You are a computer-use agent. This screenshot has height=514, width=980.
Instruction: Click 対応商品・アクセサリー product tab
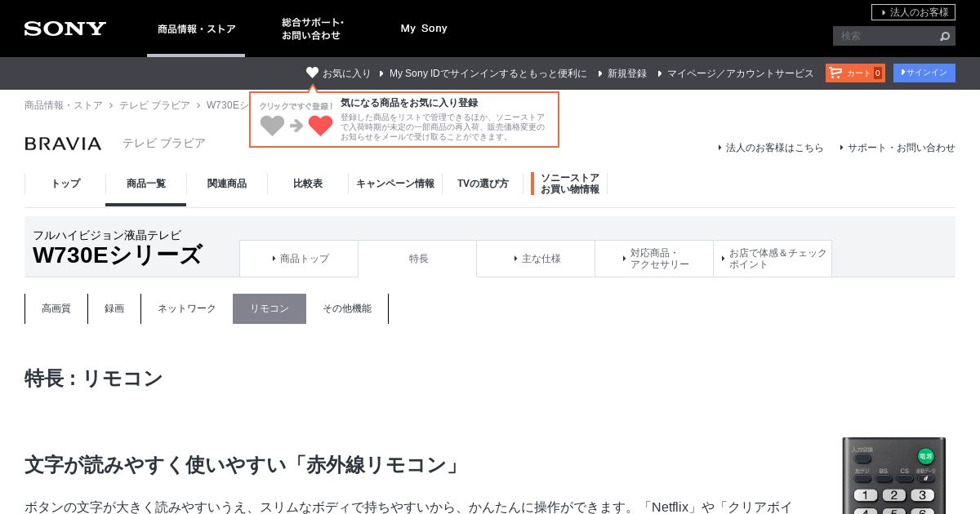[x=654, y=259]
